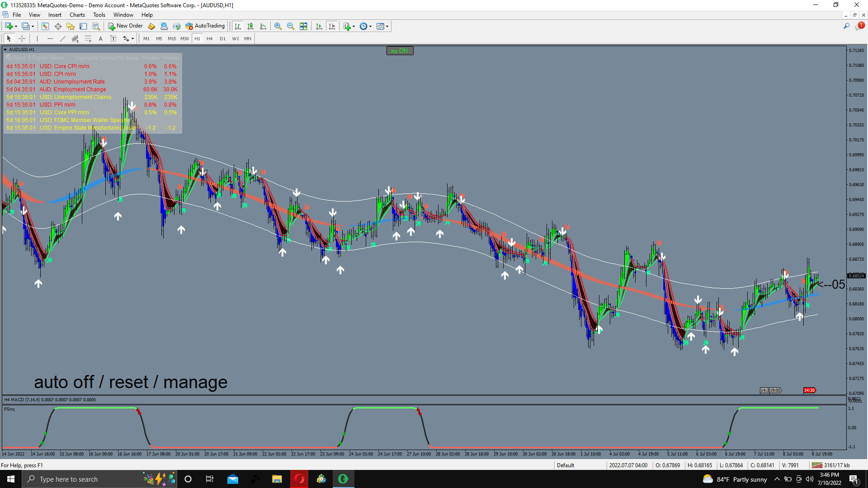Switch to the H4 timeframe
Viewport: 868px width, 488px height.
tap(209, 39)
